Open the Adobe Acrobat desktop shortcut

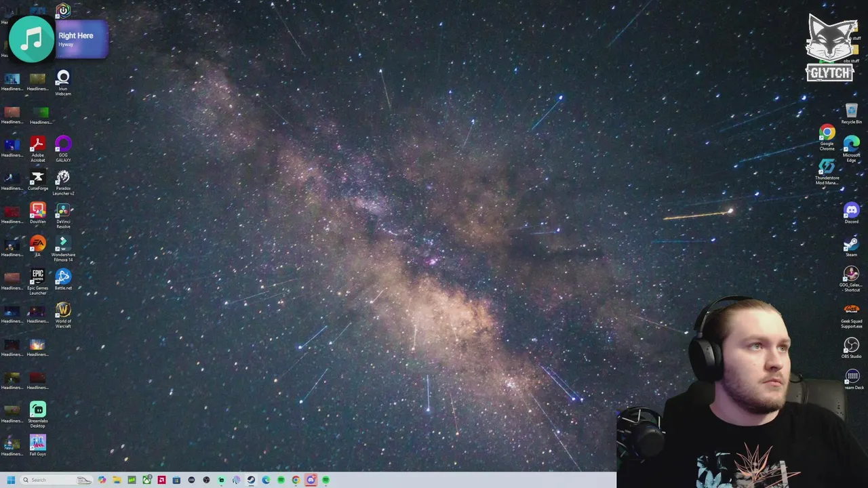37,149
